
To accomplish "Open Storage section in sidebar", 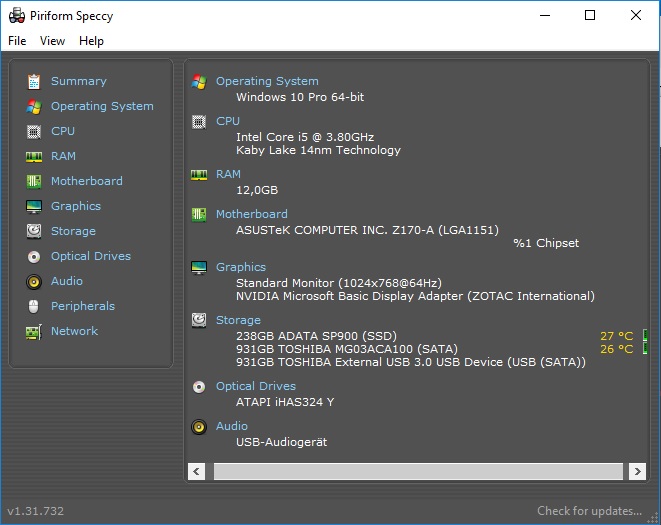I will click(73, 231).
